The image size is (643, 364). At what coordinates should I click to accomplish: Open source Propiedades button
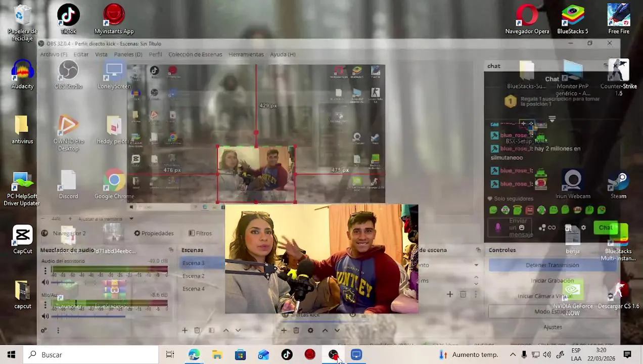click(154, 233)
